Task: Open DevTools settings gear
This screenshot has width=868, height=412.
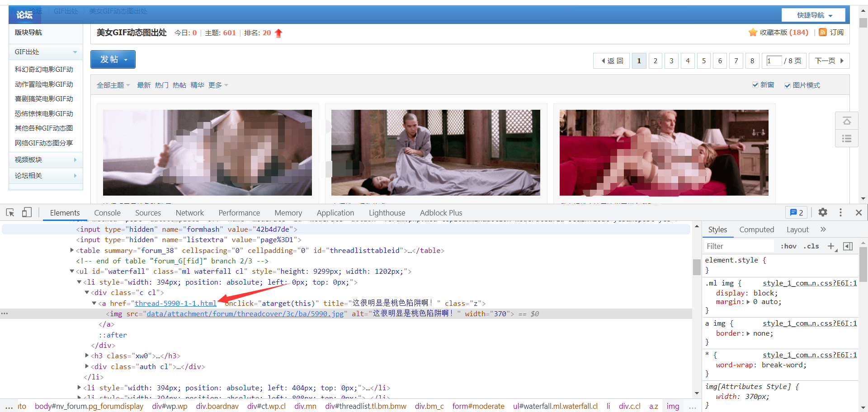Action: click(x=823, y=212)
